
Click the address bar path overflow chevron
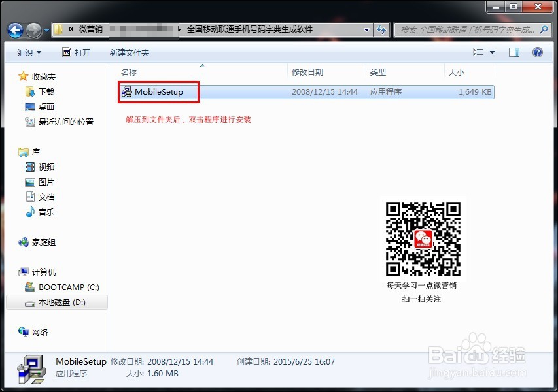pos(71,29)
